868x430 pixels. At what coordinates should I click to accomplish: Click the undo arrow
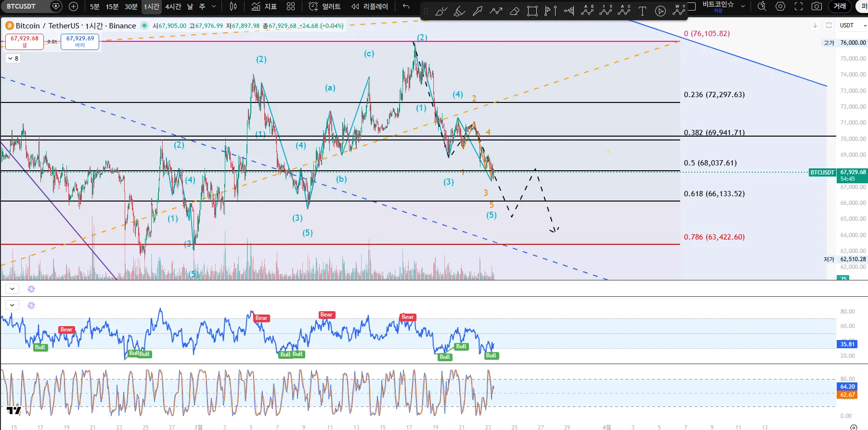tap(406, 6)
